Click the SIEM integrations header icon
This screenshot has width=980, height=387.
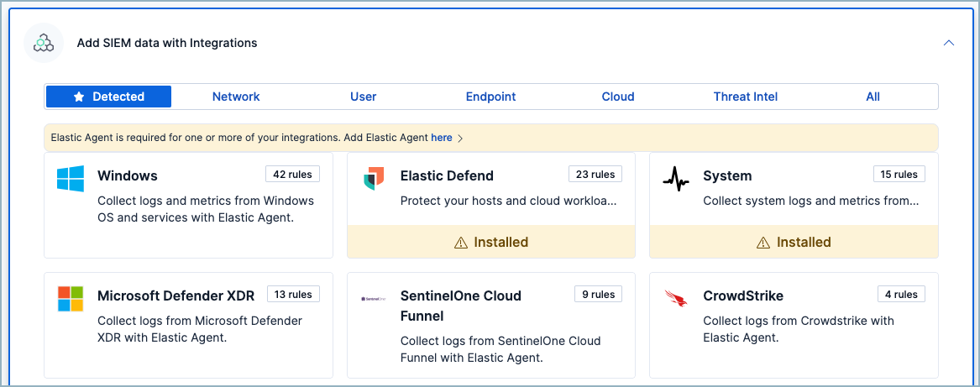[x=44, y=43]
